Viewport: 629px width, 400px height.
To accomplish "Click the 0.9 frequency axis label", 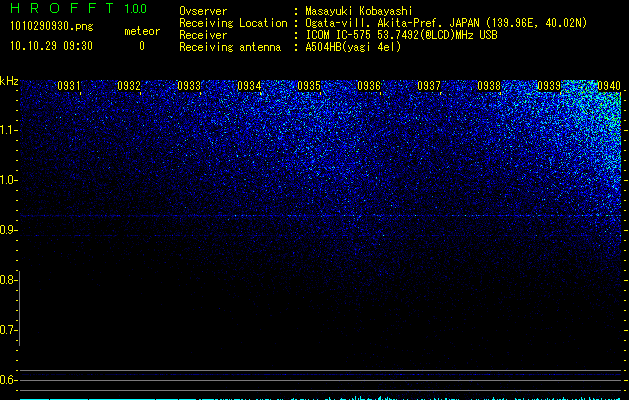I will (x=7, y=230).
